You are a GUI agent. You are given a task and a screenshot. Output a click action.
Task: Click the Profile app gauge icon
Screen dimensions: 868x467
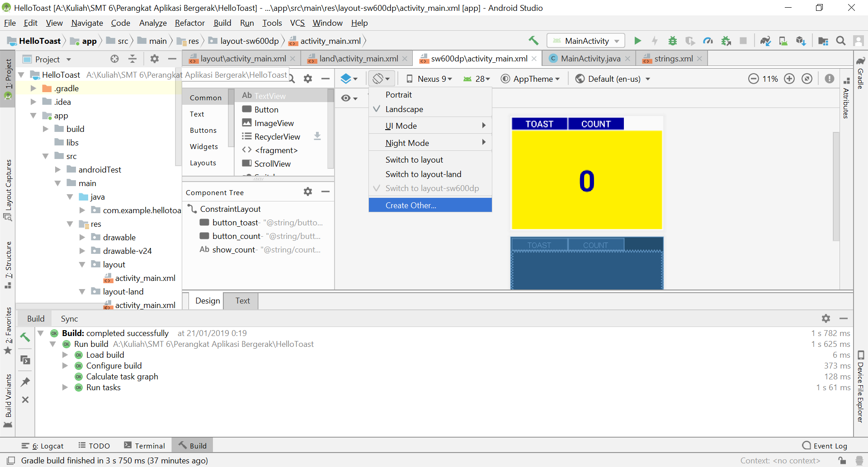708,41
